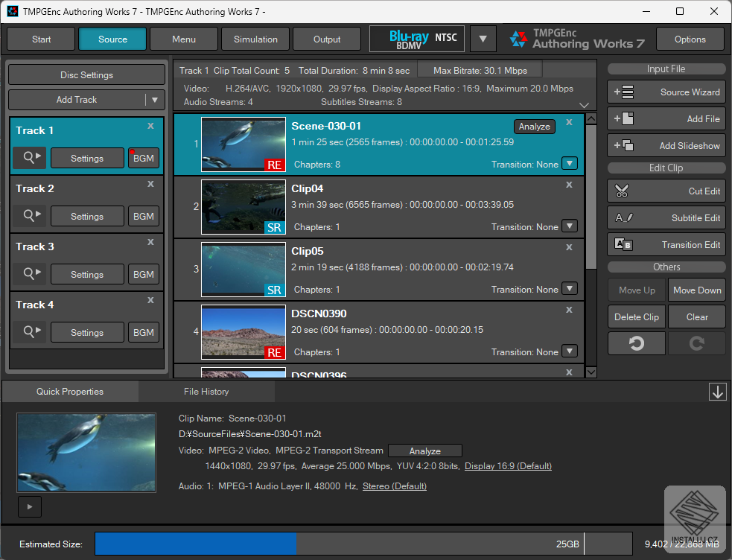Click the redo arrow button
Screen dimensions: 732x560
tap(696, 343)
